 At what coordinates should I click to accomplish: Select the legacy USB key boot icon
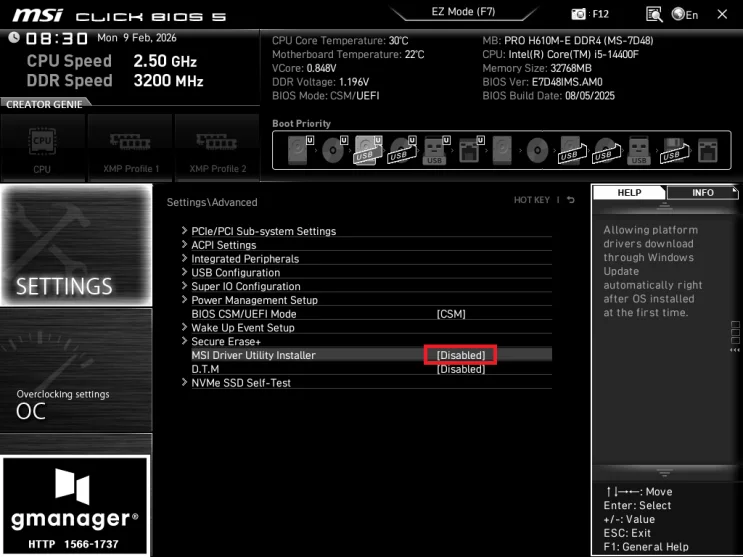tap(639, 150)
